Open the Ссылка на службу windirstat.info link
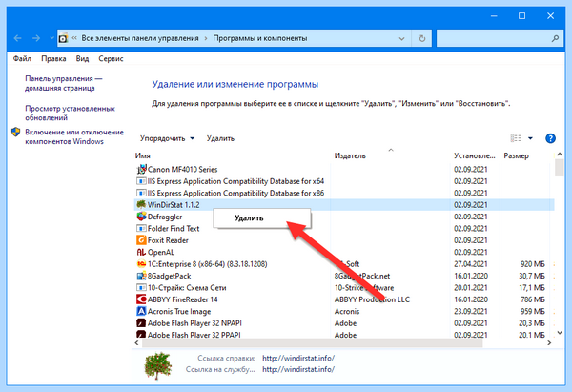The image size is (572, 392). click(x=298, y=369)
